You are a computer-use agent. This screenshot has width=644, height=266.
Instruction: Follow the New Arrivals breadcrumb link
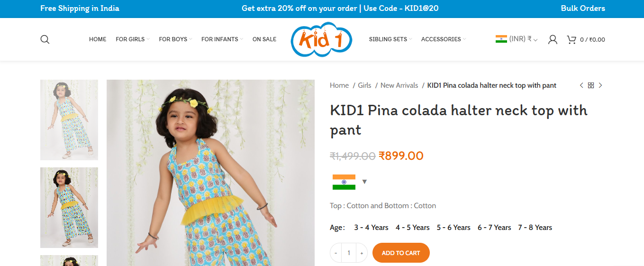click(x=399, y=85)
